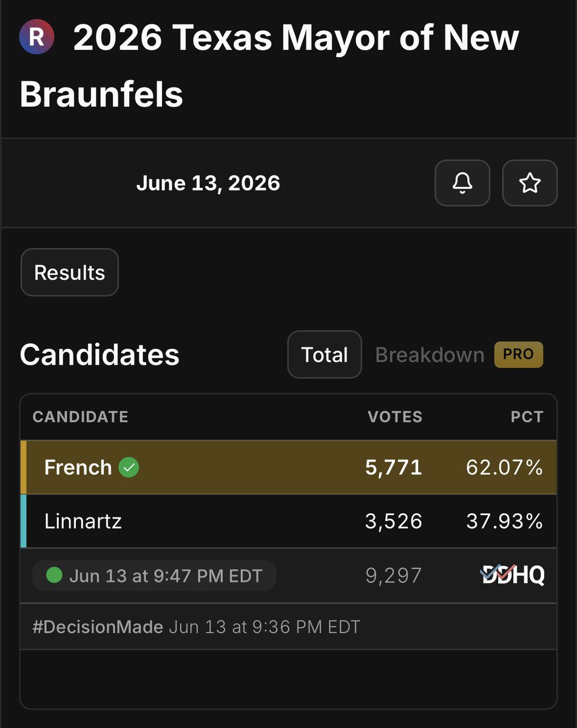Click the teal color bar beside Linnartz
The width and height of the screenshot is (577, 728).
coord(24,521)
